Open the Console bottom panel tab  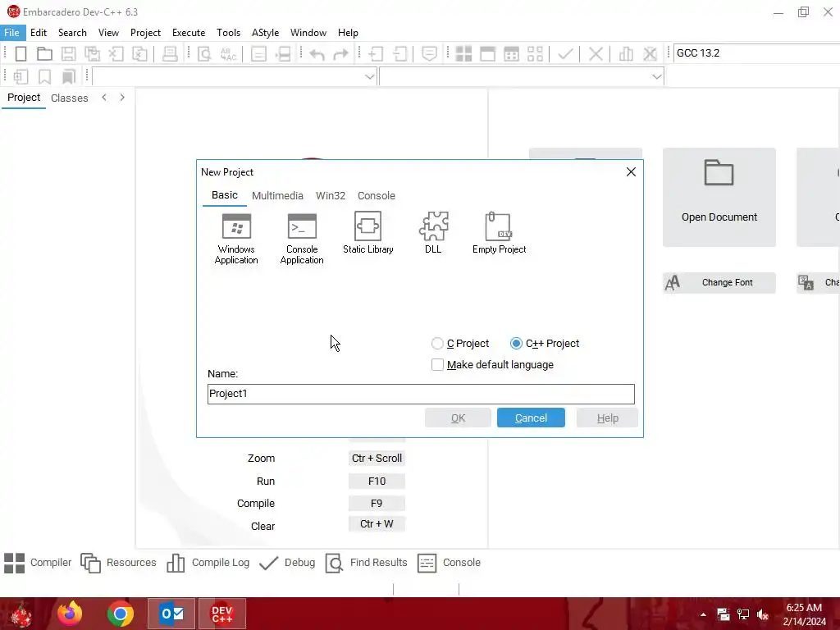click(x=449, y=563)
